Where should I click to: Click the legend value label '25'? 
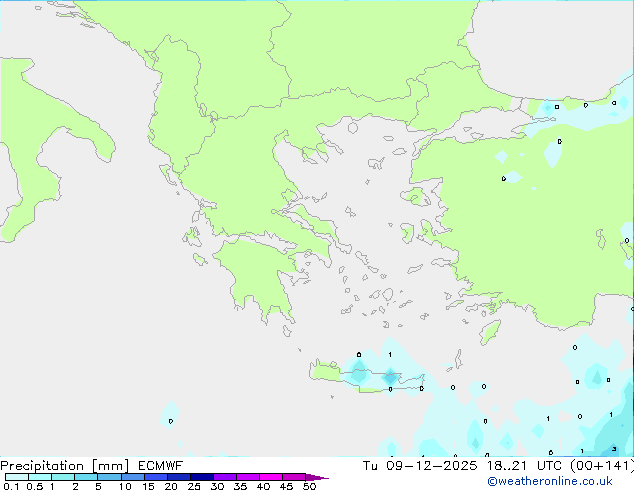pos(194,486)
